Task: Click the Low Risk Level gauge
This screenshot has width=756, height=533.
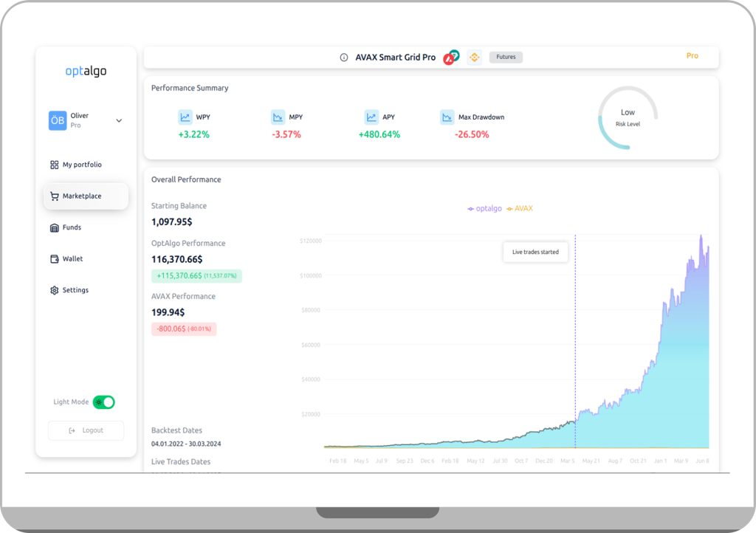Action: click(x=628, y=118)
